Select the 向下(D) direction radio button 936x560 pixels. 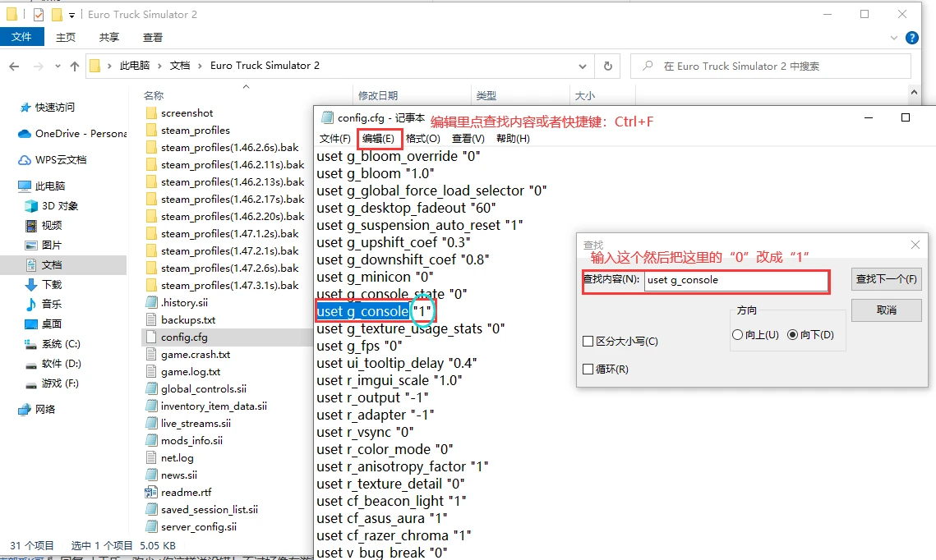pos(792,334)
